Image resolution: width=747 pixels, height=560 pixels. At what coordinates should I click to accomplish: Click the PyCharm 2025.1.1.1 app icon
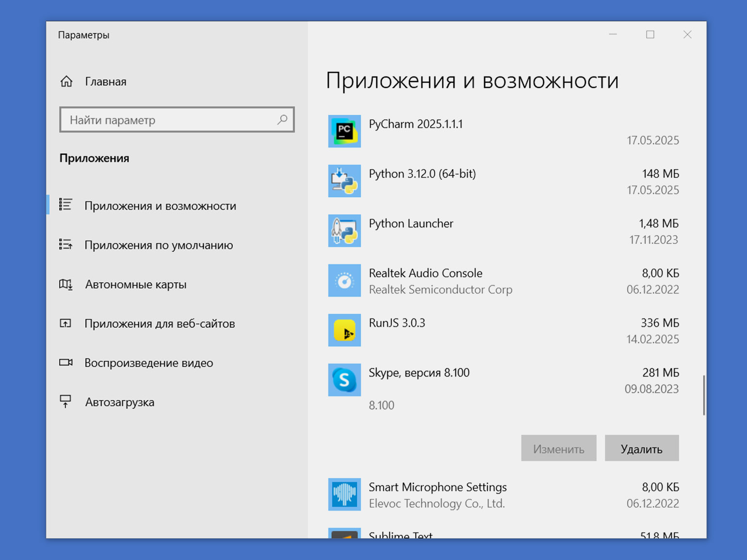pos(344,131)
